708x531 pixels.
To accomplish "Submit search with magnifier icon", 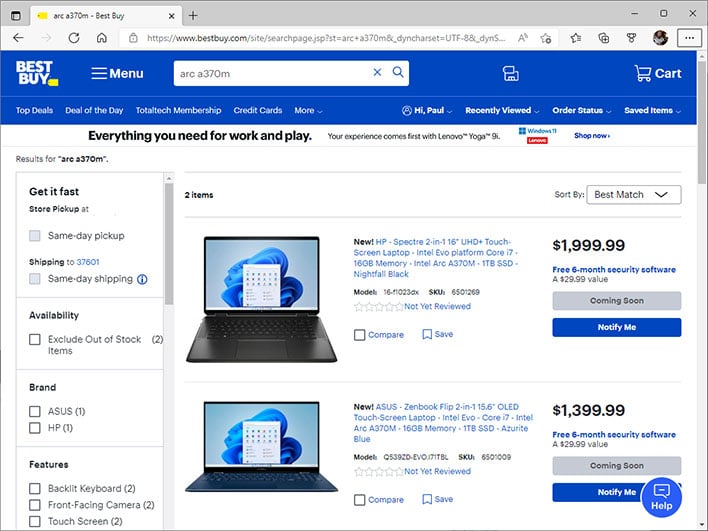I will coord(398,72).
